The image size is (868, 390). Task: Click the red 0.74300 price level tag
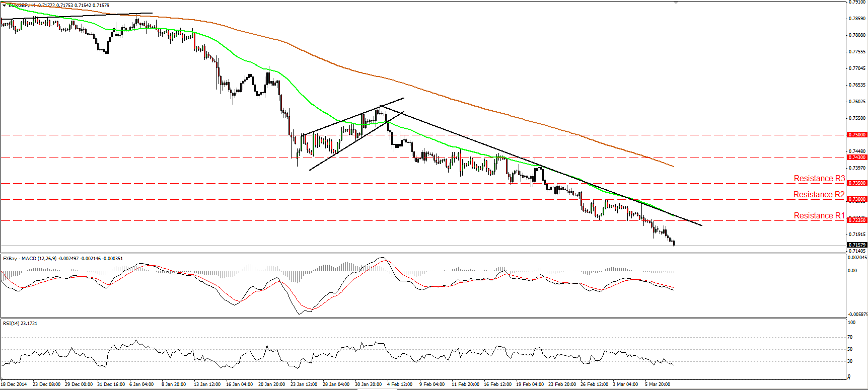(x=857, y=158)
